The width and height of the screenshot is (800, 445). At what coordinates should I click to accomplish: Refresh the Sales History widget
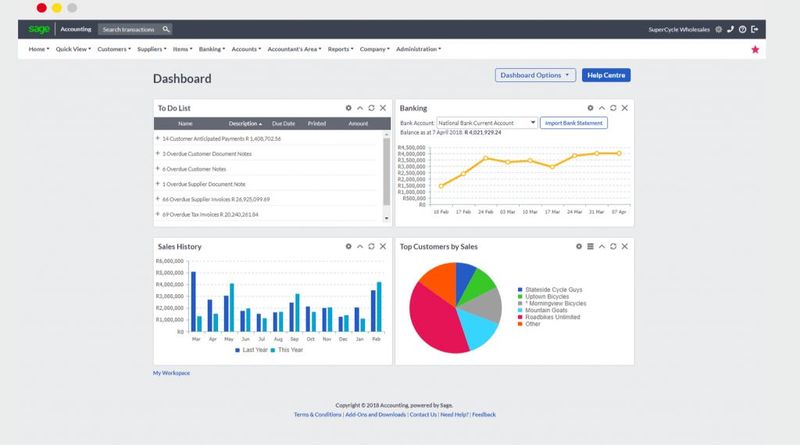(371, 246)
